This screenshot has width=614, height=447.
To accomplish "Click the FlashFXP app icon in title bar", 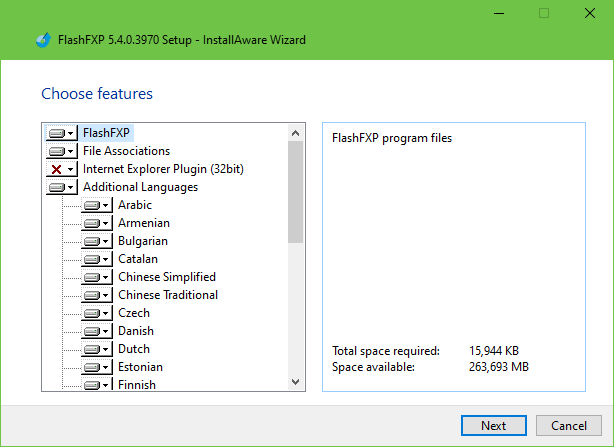I will (x=43, y=40).
